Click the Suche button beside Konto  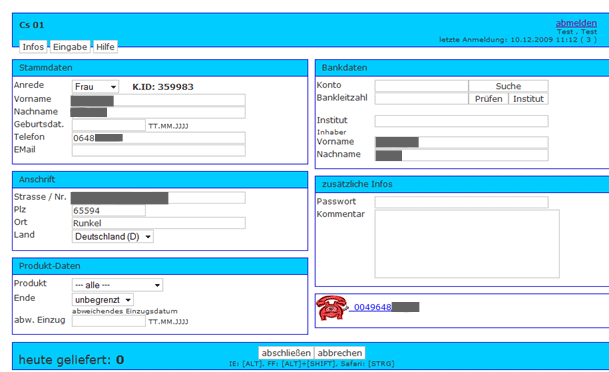click(x=508, y=86)
